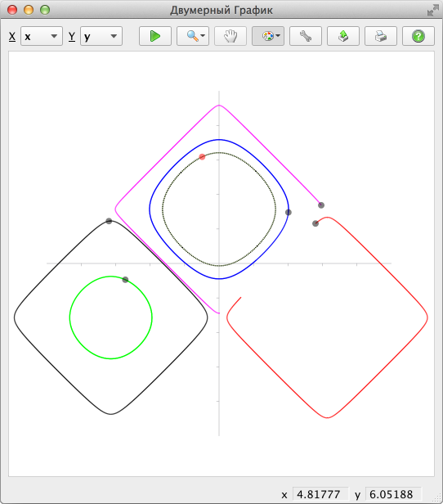
Task: Toggle fullscreen with the top-right arrows
Action: 432,10
